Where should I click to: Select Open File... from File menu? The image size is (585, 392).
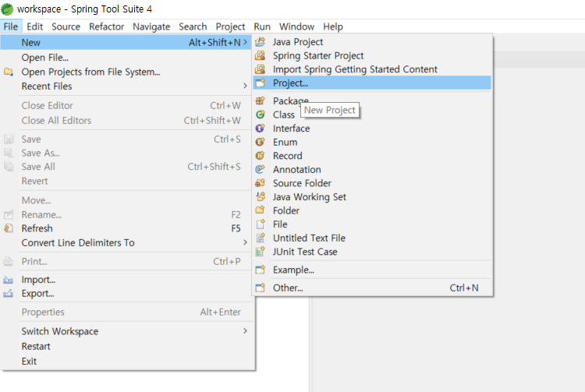[126, 58]
